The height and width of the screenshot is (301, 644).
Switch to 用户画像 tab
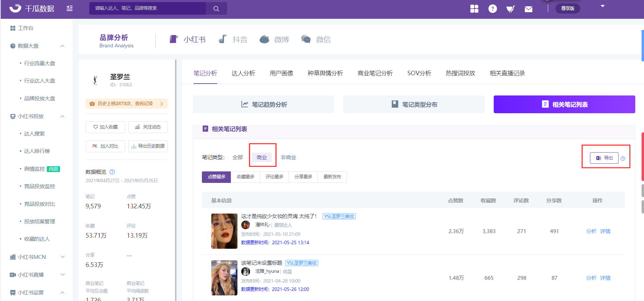[x=281, y=73]
